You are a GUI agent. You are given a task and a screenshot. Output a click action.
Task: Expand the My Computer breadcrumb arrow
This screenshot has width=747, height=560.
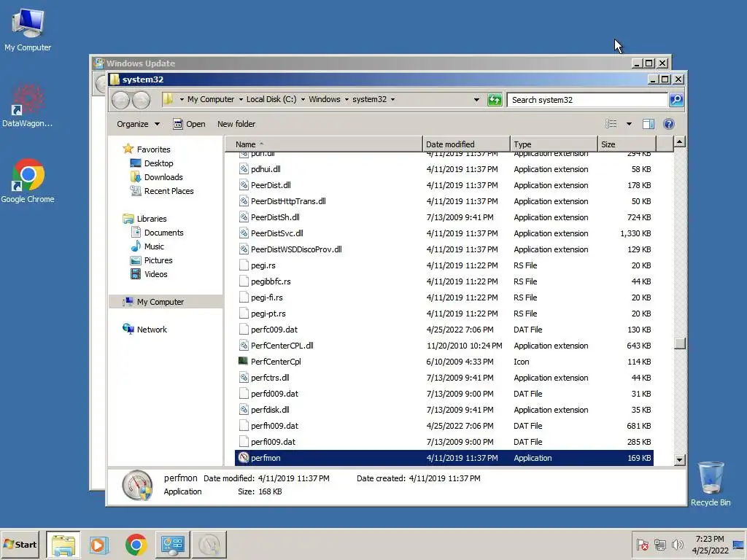241,99
